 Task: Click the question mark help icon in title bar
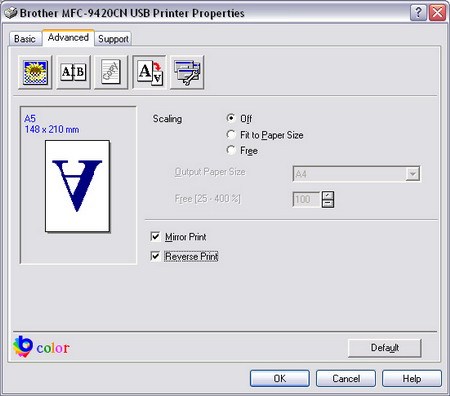[x=418, y=13]
